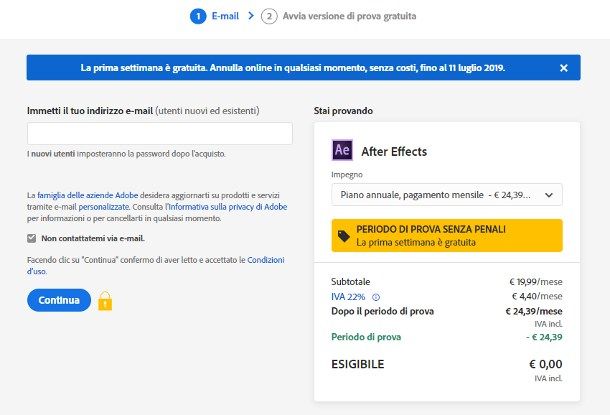Click the nuovi utenti password note

(126, 154)
